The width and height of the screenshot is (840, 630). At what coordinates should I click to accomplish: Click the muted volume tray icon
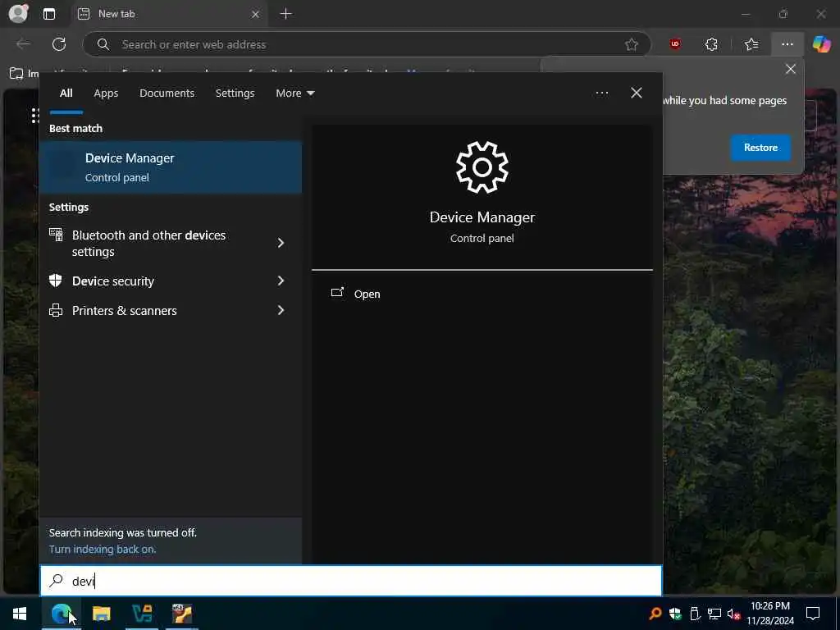(733, 614)
